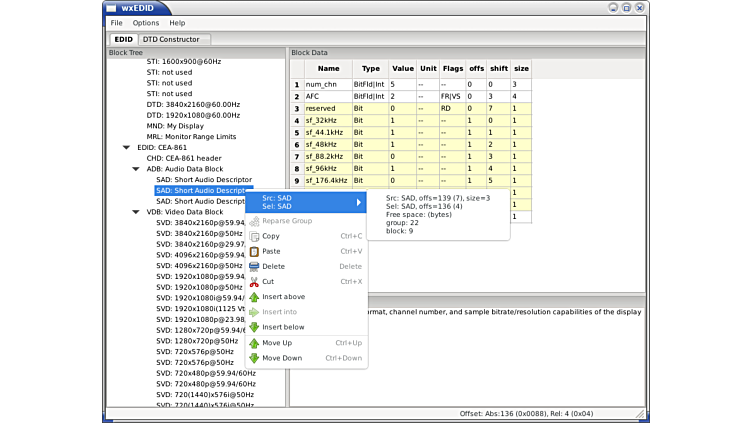752x423 pixels.
Task: Open the Src: SAD submenu arrow
Action: pyautogui.click(x=358, y=202)
